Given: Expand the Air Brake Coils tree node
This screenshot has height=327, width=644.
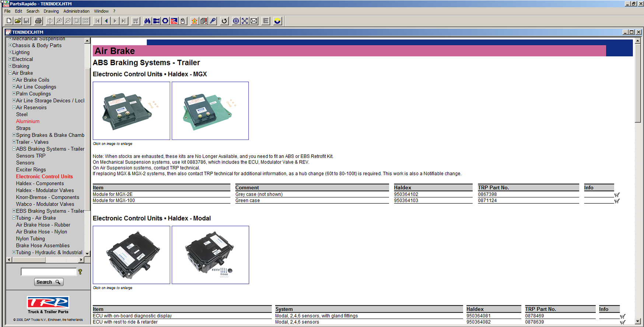Looking at the screenshot, I should [14, 80].
